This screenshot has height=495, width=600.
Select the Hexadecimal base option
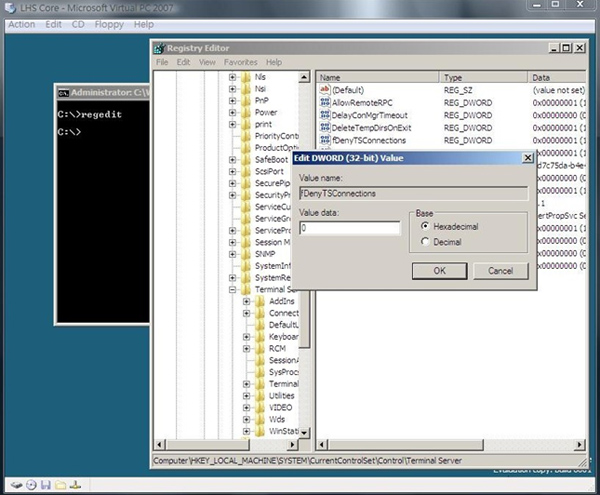click(x=426, y=227)
